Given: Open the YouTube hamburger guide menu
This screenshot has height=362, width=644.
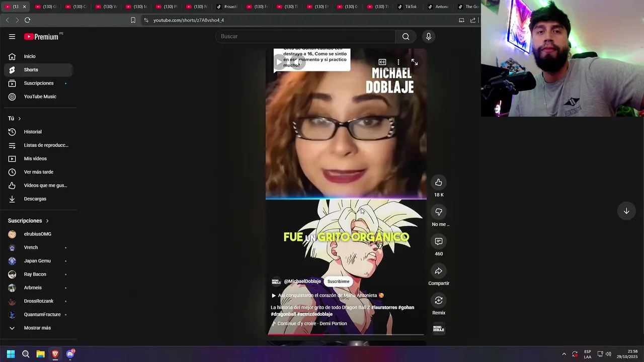Looking at the screenshot, I should point(12,37).
